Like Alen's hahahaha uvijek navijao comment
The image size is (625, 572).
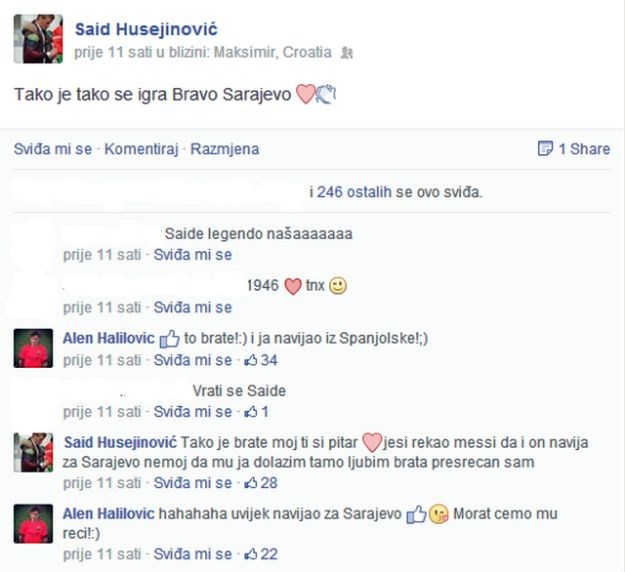pos(193,554)
